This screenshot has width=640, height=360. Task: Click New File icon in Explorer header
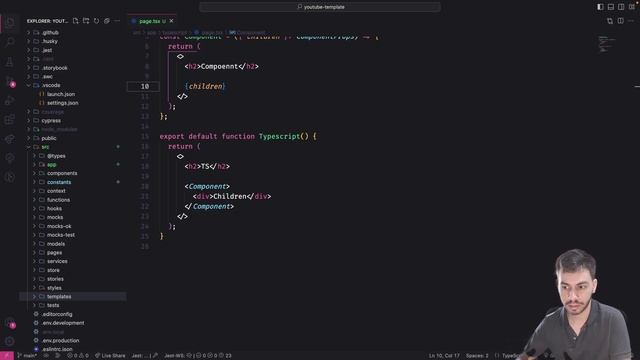click(x=76, y=21)
